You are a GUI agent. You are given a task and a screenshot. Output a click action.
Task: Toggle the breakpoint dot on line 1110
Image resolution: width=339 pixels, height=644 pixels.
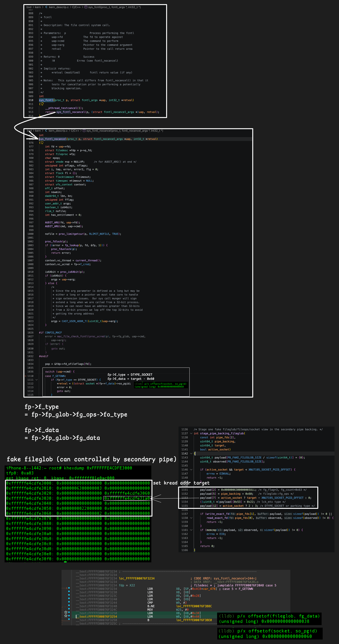(25, 376)
